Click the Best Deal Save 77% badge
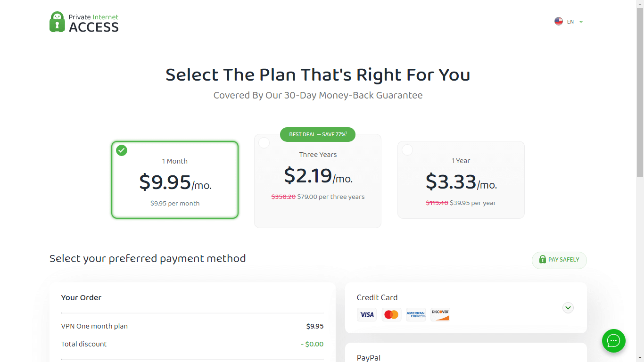Image resolution: width=644 pixels, height=362 pixels. tap(317, 134)
